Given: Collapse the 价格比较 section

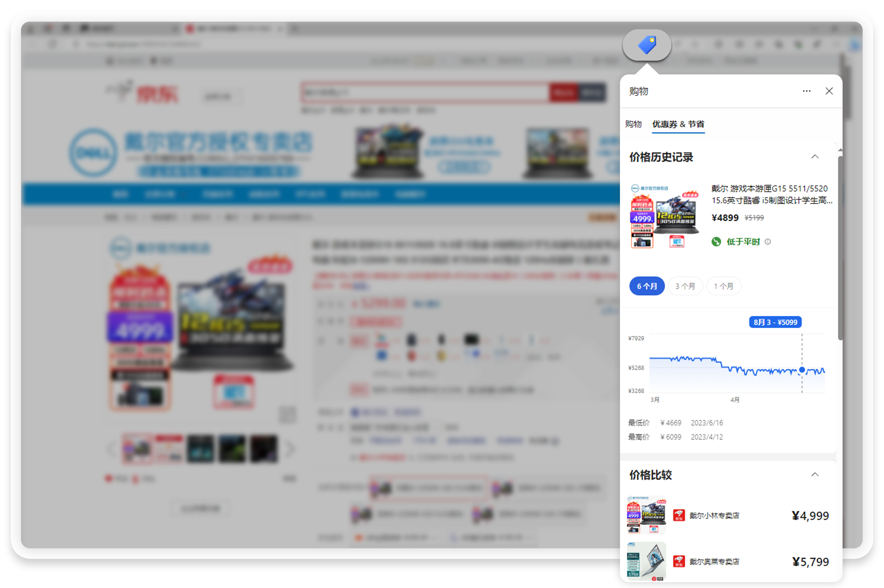Looking at the screenshot, I should [815, 475].
